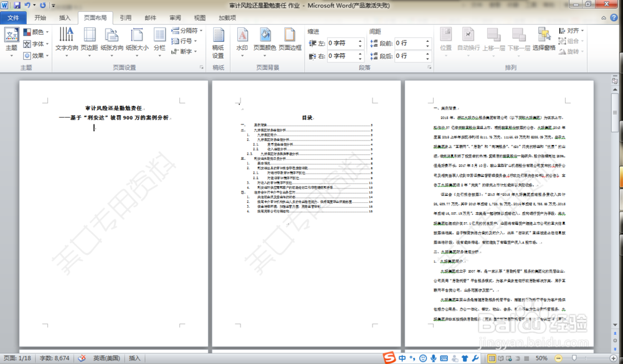Click the 页面: 1/18 page indicator
This screenshot has width=623, height=364.
17,358
